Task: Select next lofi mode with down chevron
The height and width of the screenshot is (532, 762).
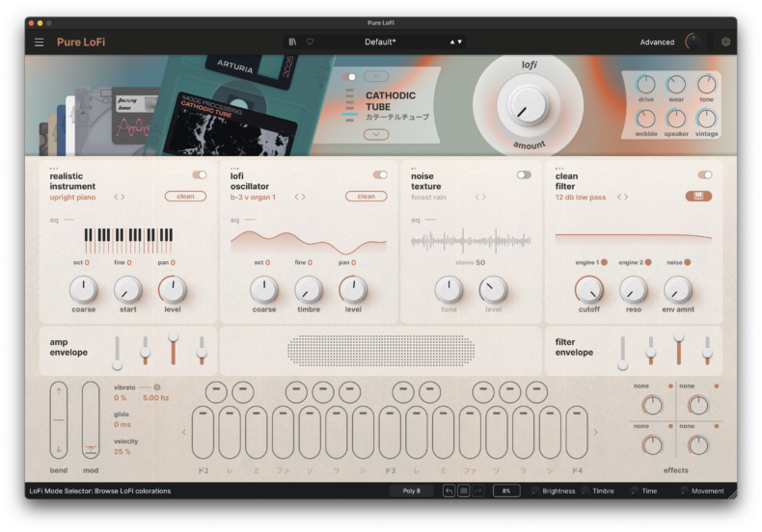Action: pos(376,135)
